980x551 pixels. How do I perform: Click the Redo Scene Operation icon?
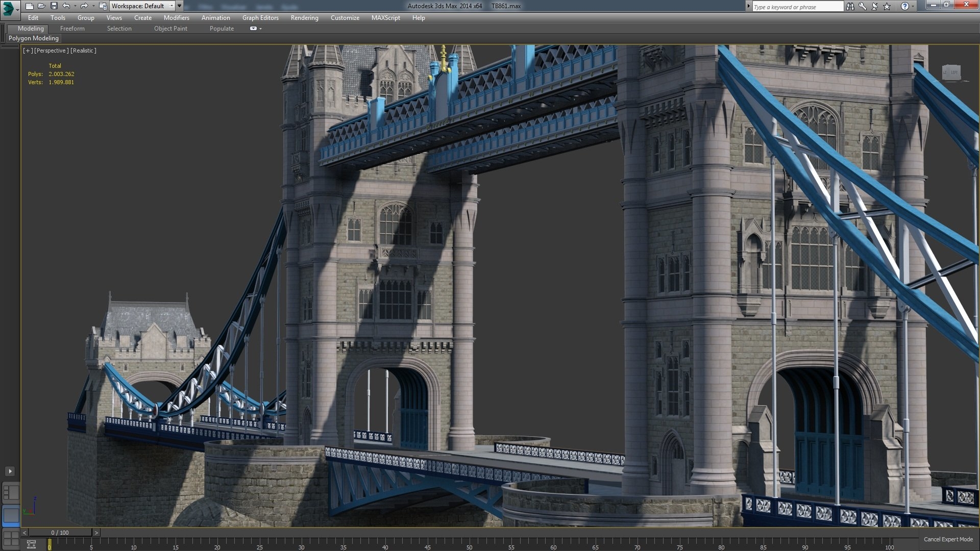[x=84, y=6]
